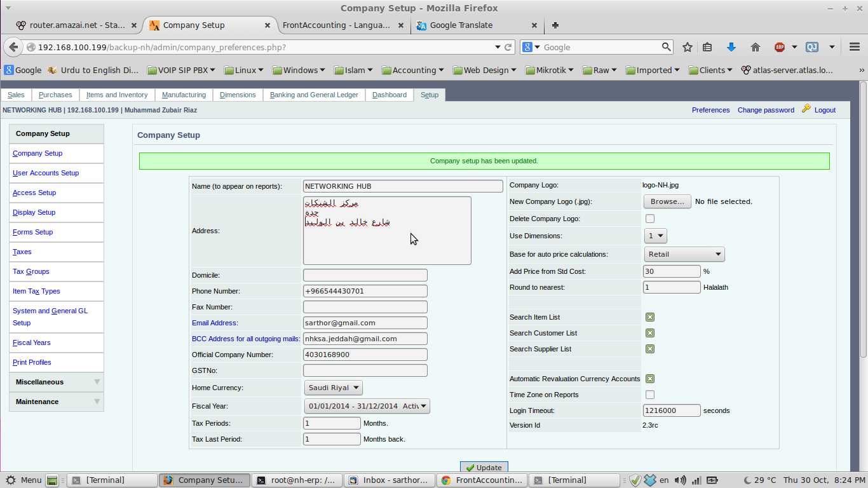Viewport: 868px width, 488px height.
Task: Open the Print Profiles sidebar link
Action: tap(32, 362)
